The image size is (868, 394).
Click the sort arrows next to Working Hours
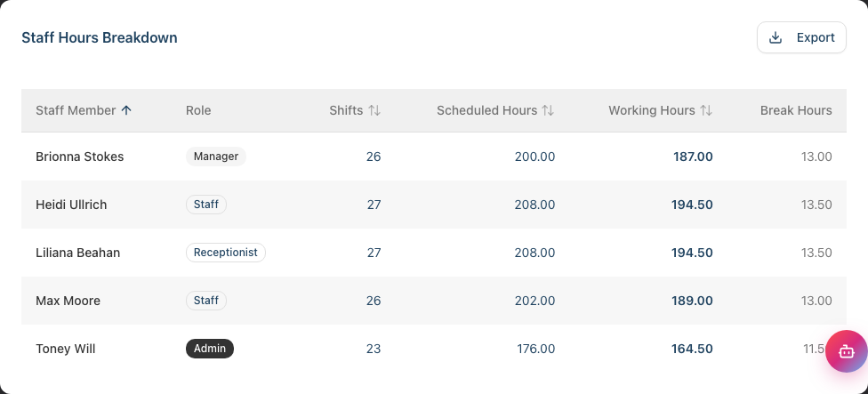pyautogui.click(x=706, y=110)
